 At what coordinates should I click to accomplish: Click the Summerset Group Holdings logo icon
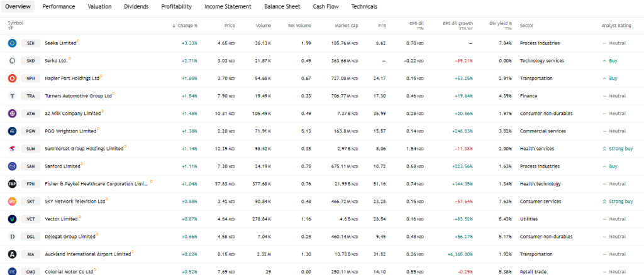(x=13, y=149)
